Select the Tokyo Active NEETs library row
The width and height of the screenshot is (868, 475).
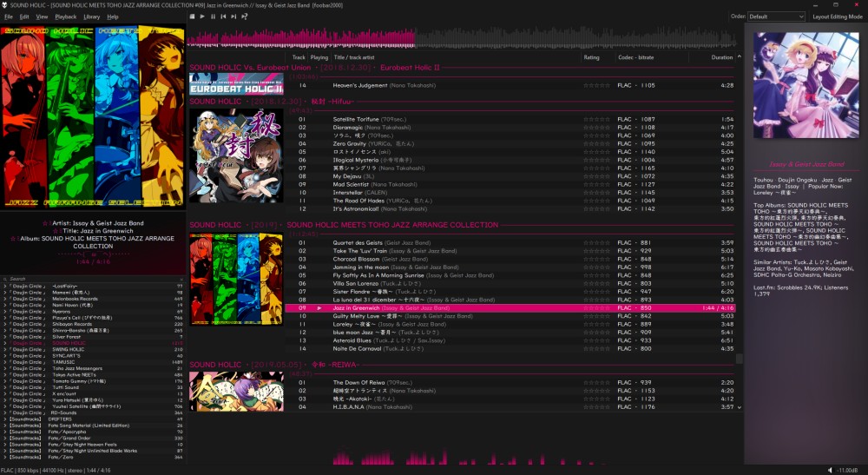pos(93,375)
